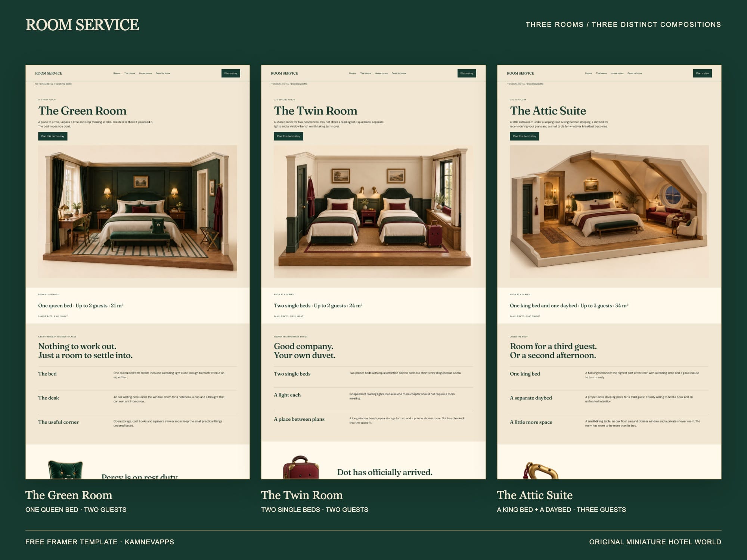Screen dimensions: 747x560
Task: Click 'The Attic Suite' caption below third mockup
Action: [534, 495]
